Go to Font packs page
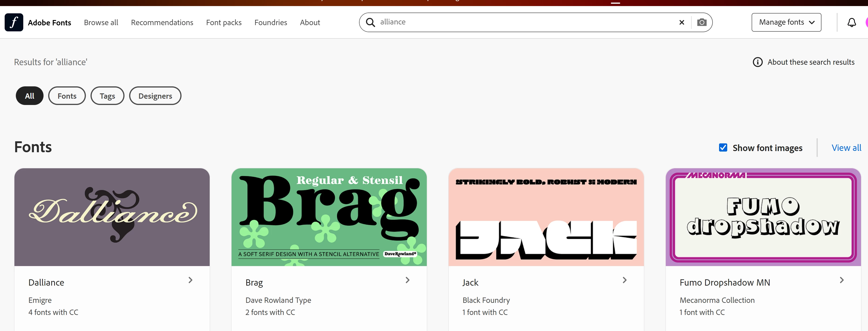This screenshot has height=331, width=868. tap(224, 23)
